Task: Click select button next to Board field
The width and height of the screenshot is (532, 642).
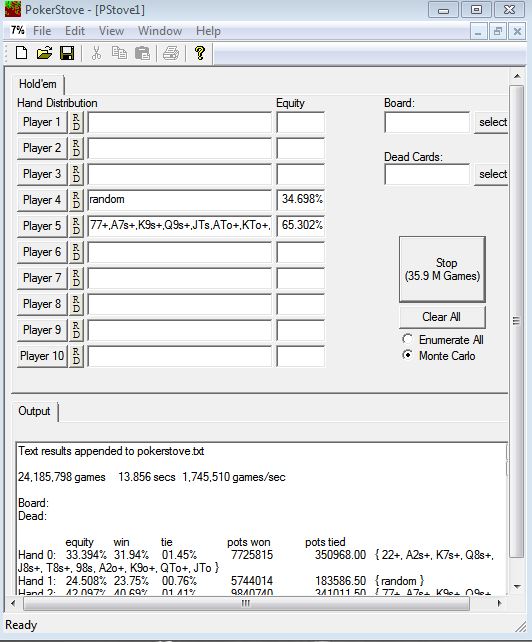Action: click(491, 122)
